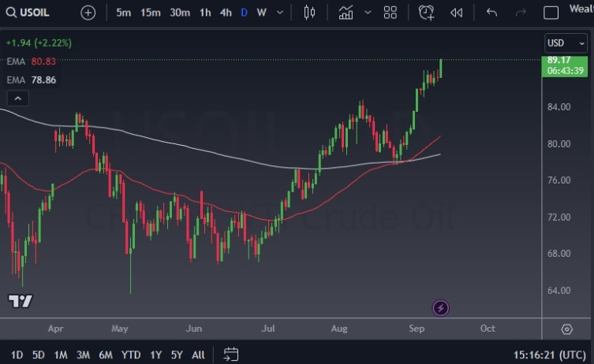594x364 pixels.
Task: Open the USOIL symbol search
Action: tap(30, 13)
